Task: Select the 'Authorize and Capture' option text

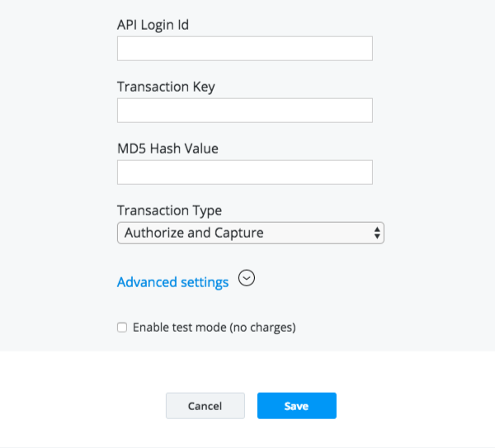Action: point(194,233)
